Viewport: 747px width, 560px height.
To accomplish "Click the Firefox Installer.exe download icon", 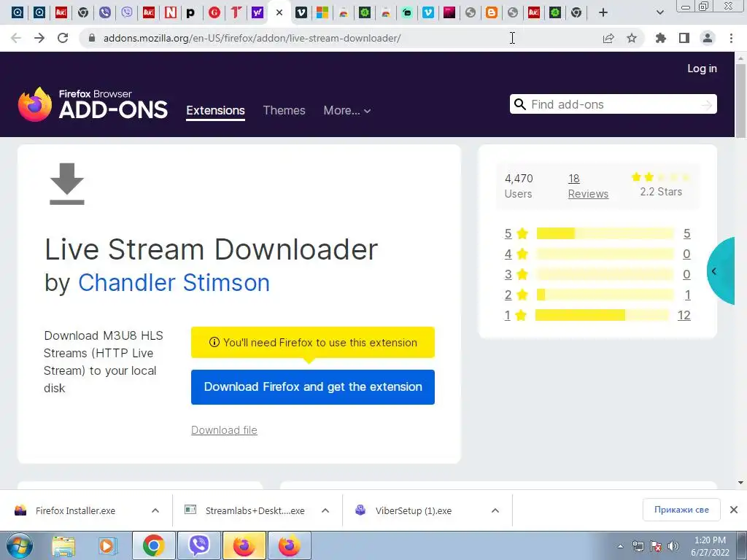I will [x=20, y=510].
